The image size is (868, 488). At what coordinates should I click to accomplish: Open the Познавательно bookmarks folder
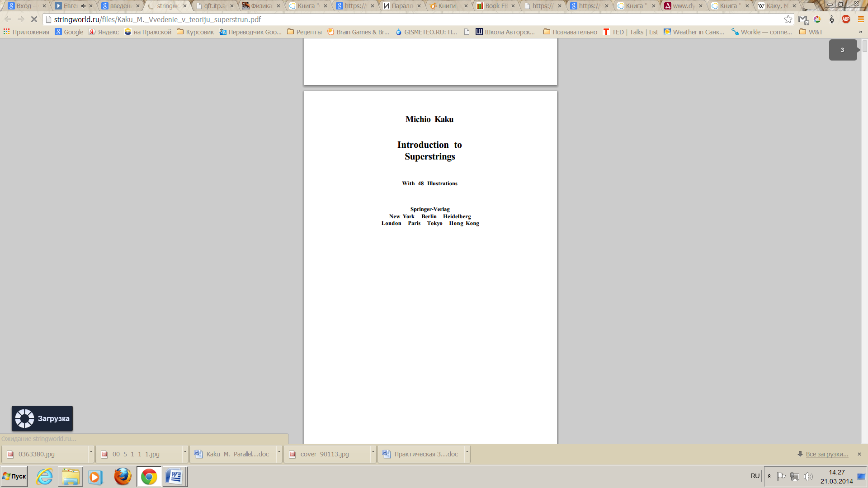[x=570, y=32]
